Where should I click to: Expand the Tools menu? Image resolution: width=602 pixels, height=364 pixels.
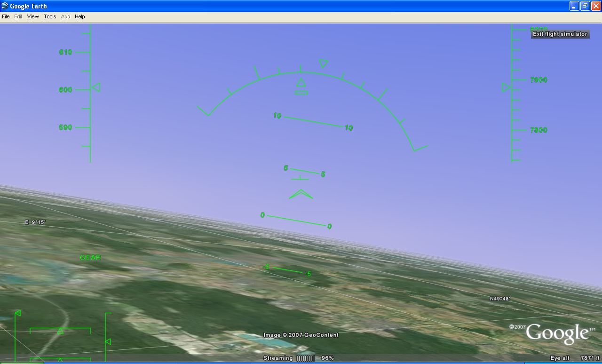point(50,16)
